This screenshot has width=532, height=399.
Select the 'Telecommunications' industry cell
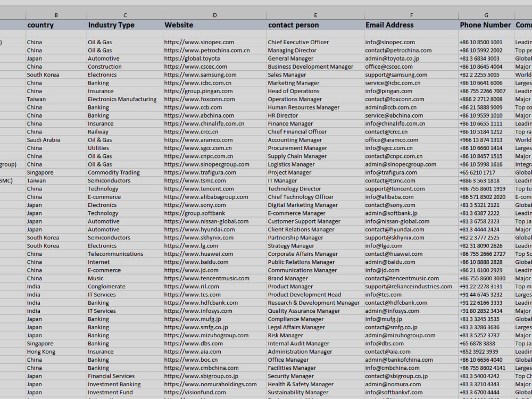click(x=125, y=254)
